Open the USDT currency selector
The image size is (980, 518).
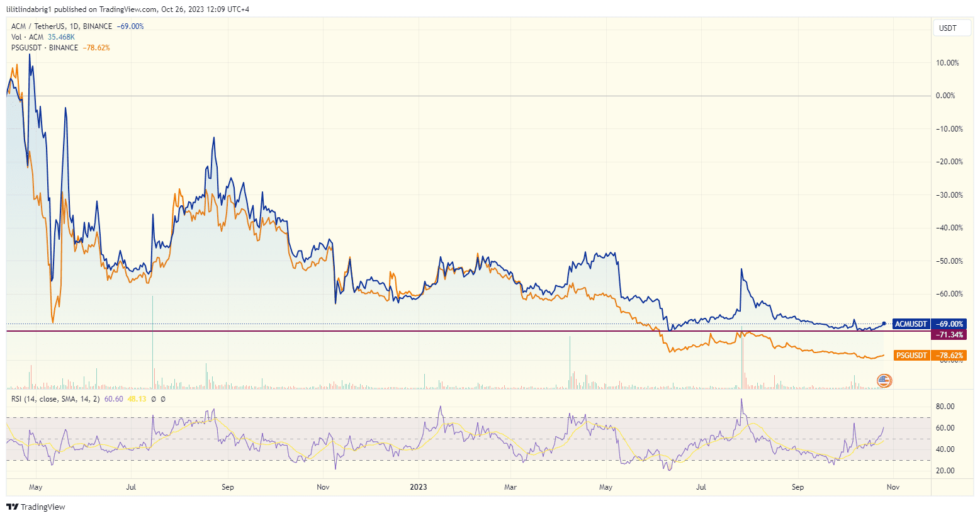point(952,28)
